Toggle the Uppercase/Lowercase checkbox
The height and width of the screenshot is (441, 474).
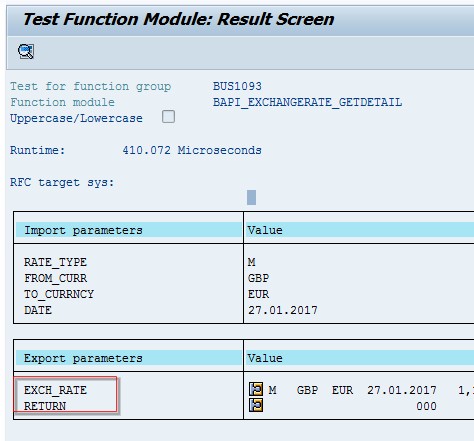(x=168, y=117)
